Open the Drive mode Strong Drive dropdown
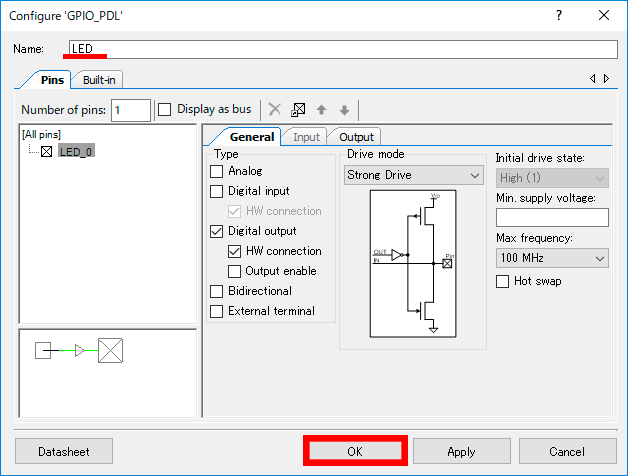 click(414, 175)
